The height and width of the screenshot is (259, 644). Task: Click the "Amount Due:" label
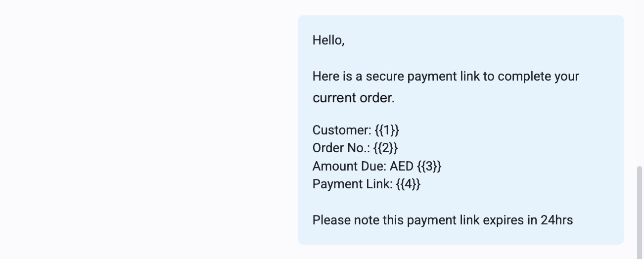pos(349,166)
